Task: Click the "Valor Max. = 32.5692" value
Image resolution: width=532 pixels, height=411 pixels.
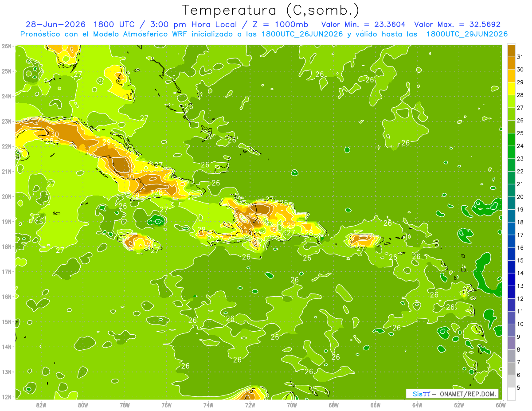Action: point(457,24)
